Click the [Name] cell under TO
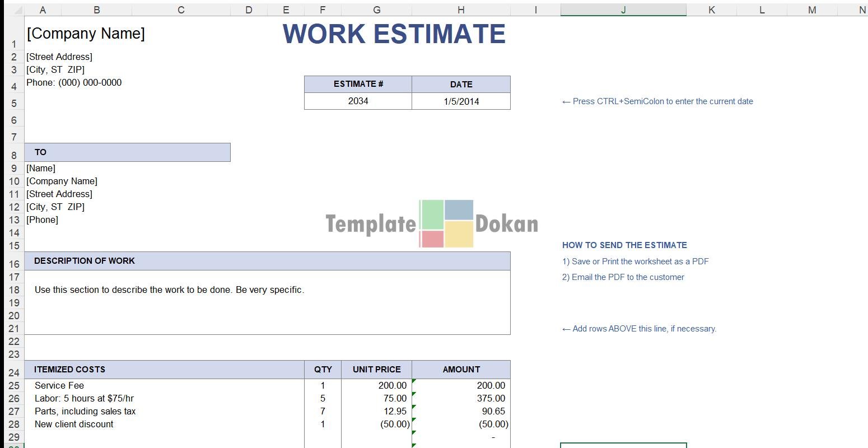The height and width of the screenshot is (448, 868). [41, 168]
